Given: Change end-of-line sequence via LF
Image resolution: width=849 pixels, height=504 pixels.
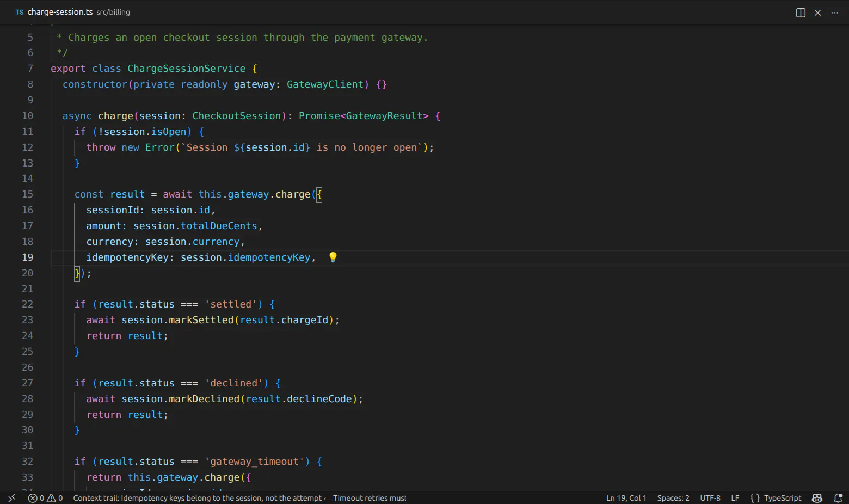Looking at the screenshot, I should tap(735, 498).
